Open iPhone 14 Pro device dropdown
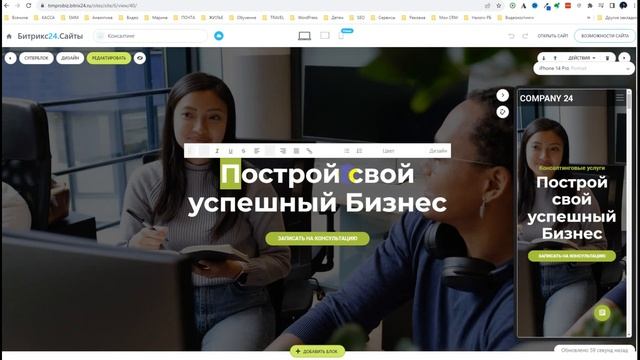The width and height of the screenshot is (640, 360). [x=584, y=69]
